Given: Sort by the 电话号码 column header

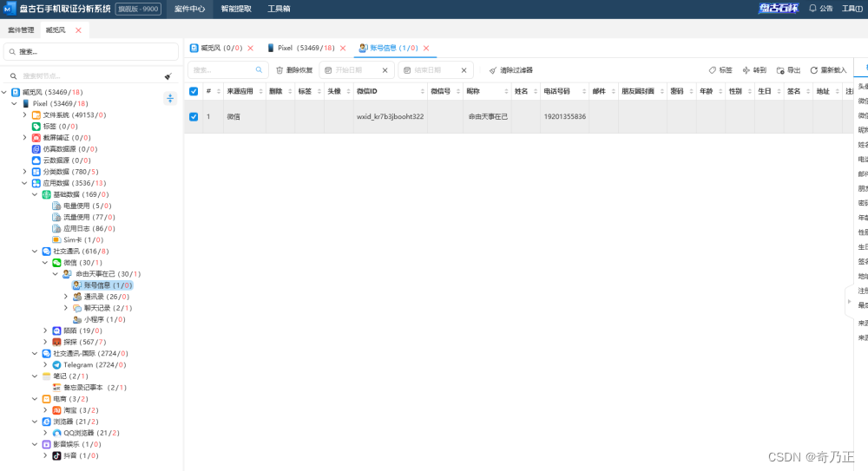Looking at the screenshot, I should coord(564,91).
